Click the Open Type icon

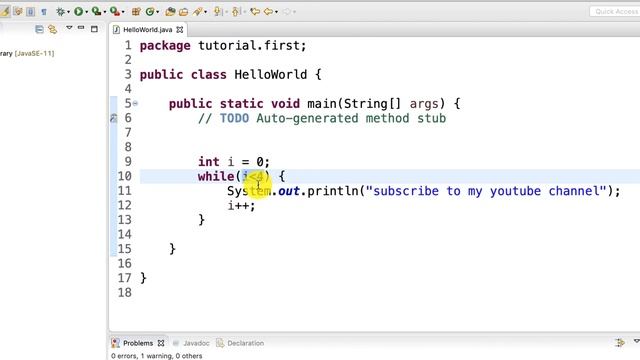[x=170, y=11]
